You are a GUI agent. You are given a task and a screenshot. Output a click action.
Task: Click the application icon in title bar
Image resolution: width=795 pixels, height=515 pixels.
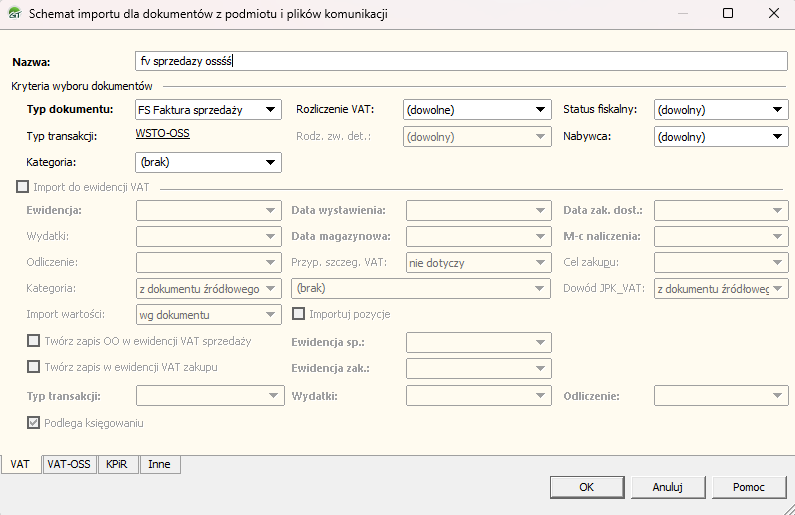[14, 14]
